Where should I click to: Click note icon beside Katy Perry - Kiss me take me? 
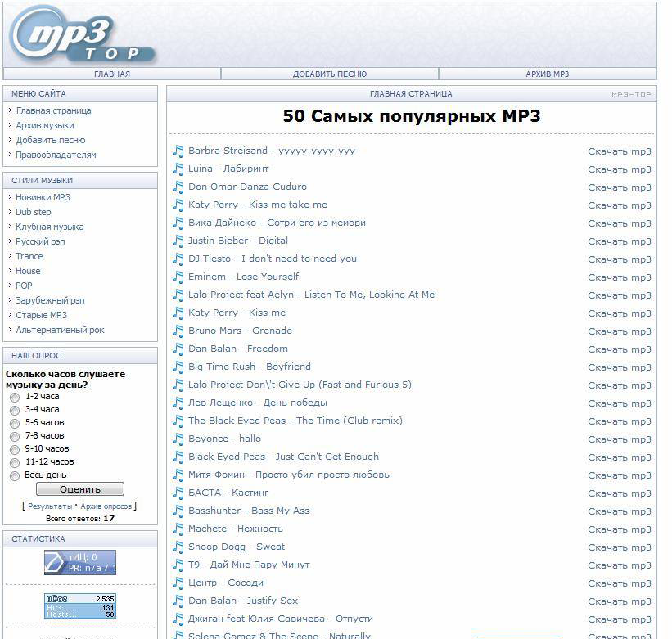(x=178, y=205)
